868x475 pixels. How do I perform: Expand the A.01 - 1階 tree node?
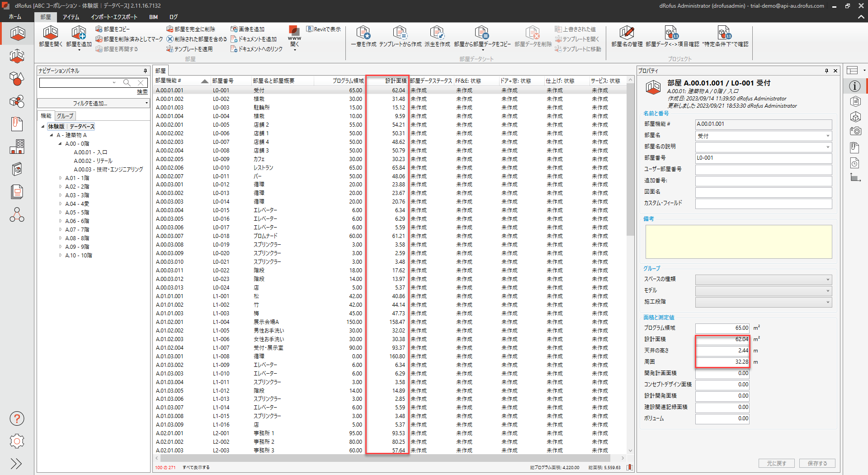coord(61,178)
